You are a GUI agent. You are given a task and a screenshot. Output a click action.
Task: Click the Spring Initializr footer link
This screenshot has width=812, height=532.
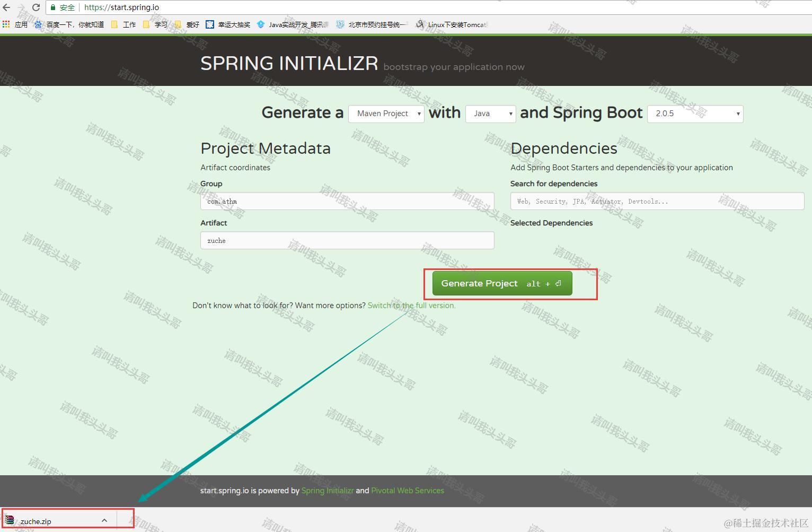pos(327,491)
